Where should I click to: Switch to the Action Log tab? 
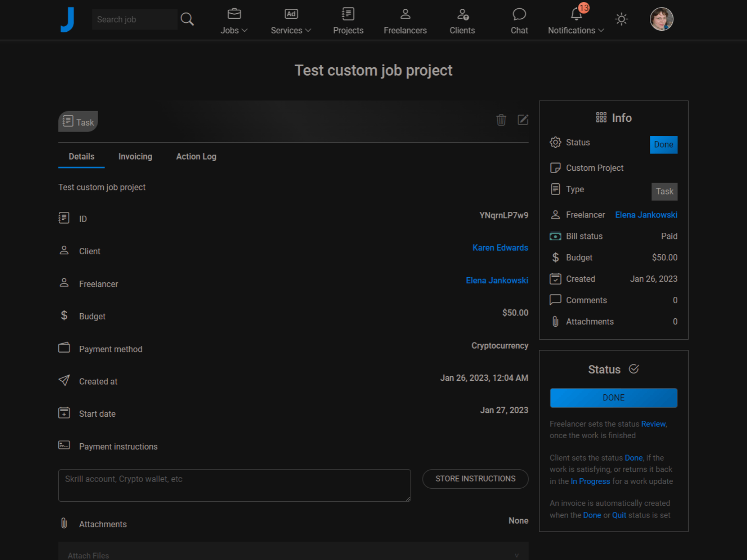coord(196,157)
